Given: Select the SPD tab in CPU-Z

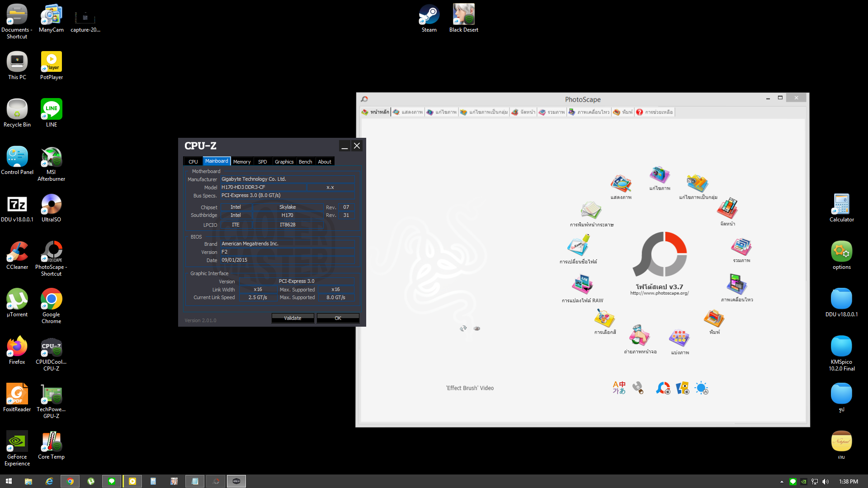Looking at the screenshot, I should [x=262, y=162].
